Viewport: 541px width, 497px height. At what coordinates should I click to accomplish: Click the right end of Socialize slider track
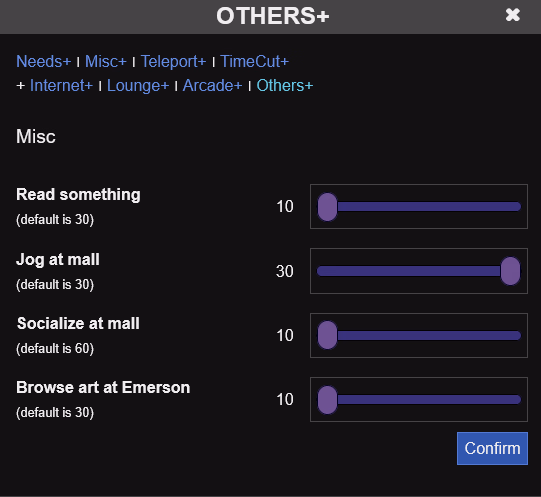click(x=518, y=335)
